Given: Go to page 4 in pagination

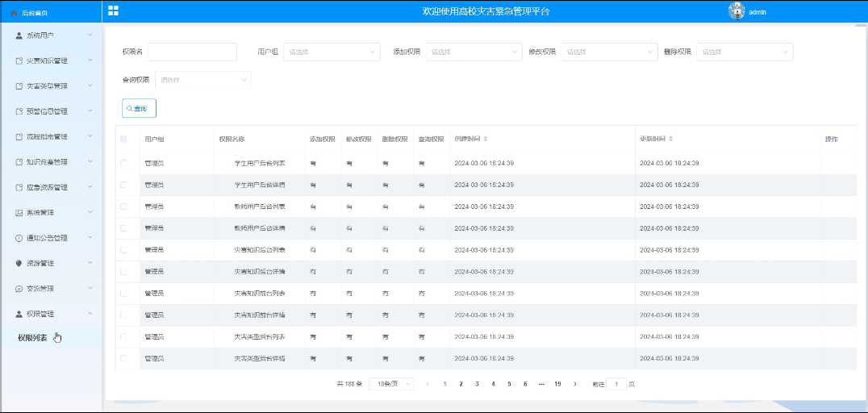Looking at the screenshot, I should click(493, 384).
